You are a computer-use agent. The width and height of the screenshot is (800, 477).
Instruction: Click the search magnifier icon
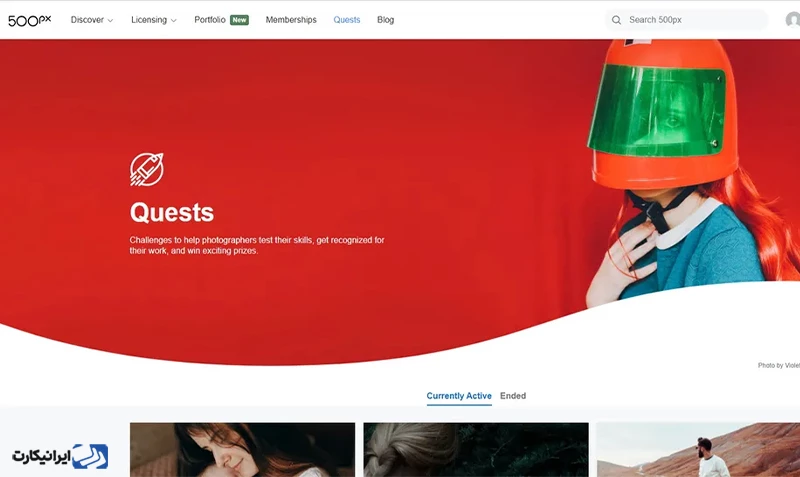coord(616,20)
